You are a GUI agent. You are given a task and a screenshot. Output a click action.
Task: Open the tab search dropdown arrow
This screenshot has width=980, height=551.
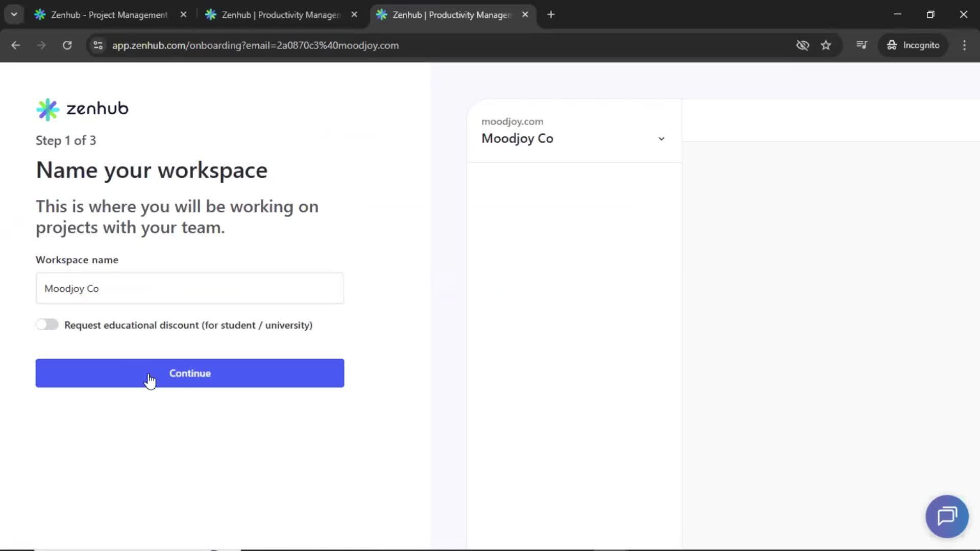click(14, 14)
